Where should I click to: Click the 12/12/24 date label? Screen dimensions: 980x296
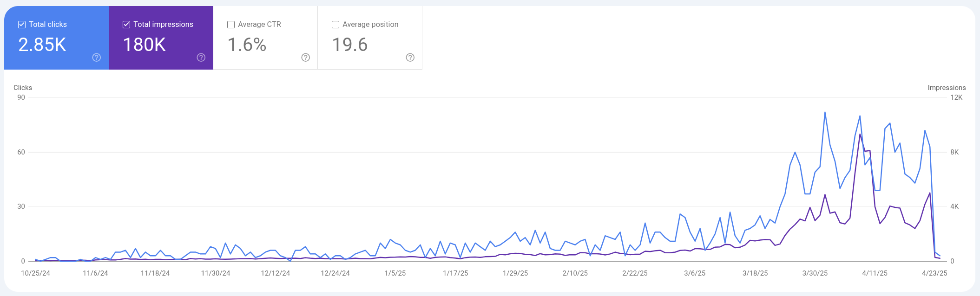click(276, 273)
